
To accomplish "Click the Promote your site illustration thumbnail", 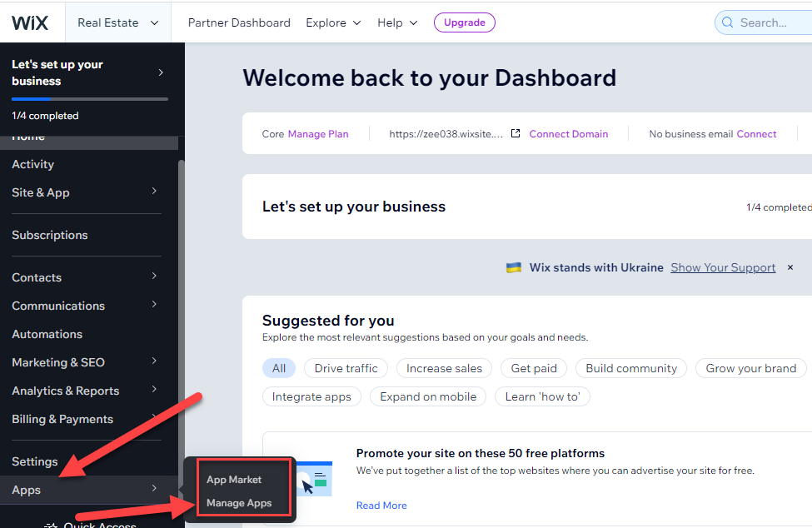I will pos(314,480).
